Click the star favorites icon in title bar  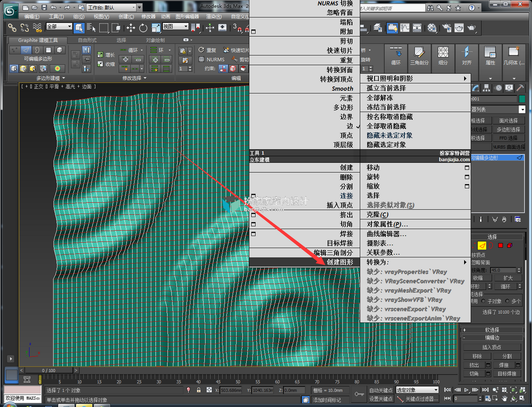click(x=458, y=7)
